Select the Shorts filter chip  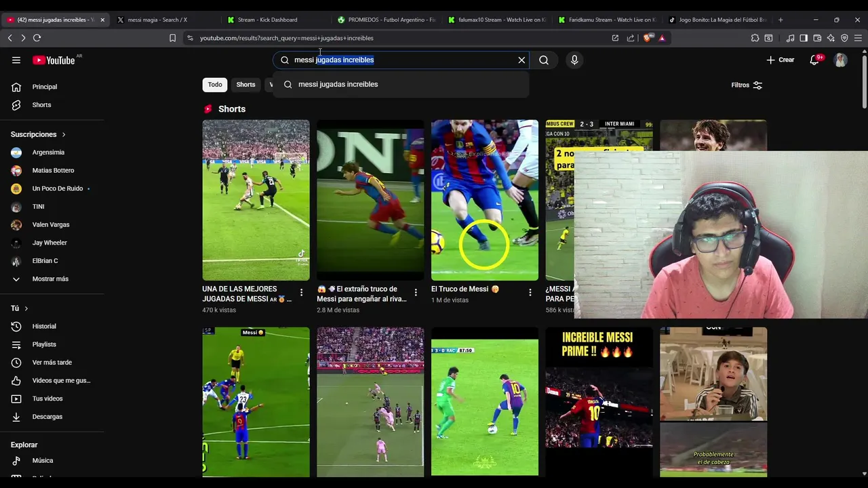click(x=245, y=85)
